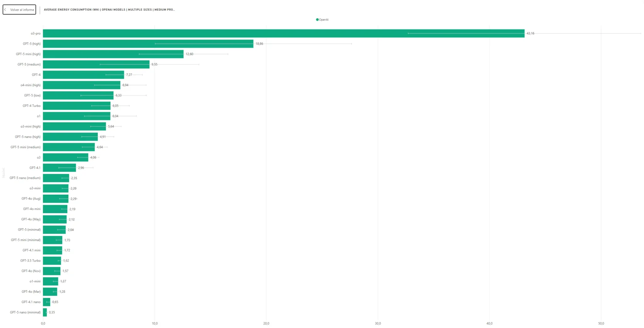Select the GPT-5 (high) bar

coord(148,44)
